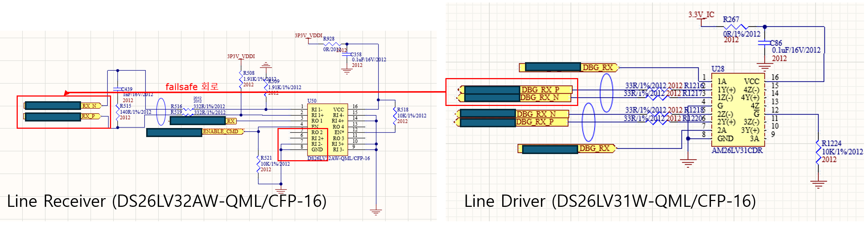Select resistor R1224 10K symbol
Viewport: 868px width, 226px height.
click(x=818, y=152)
